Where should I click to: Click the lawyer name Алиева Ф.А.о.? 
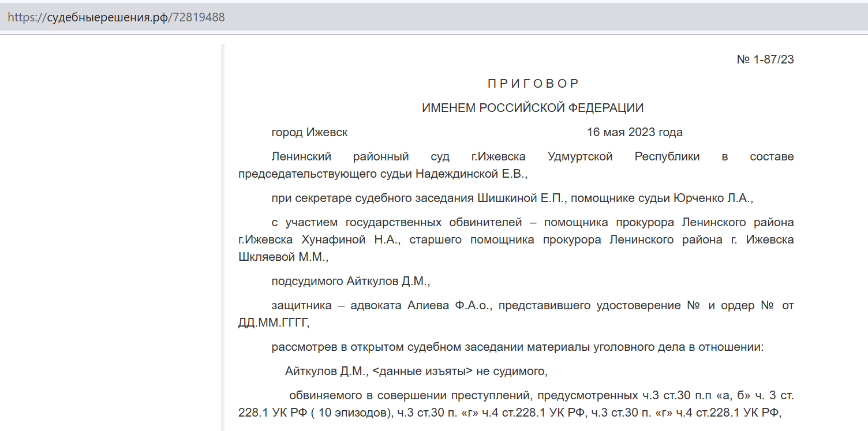click(x=449, y=305)
